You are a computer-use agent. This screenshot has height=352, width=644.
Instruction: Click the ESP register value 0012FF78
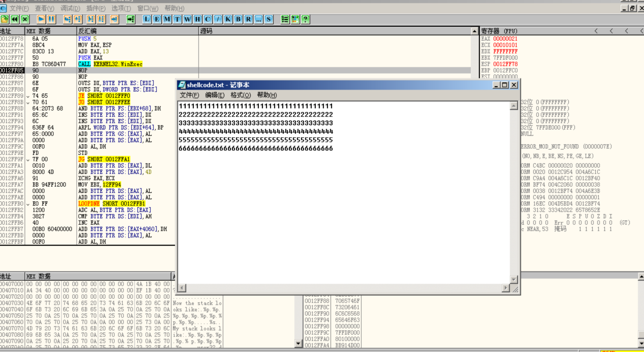click(505, 64)
